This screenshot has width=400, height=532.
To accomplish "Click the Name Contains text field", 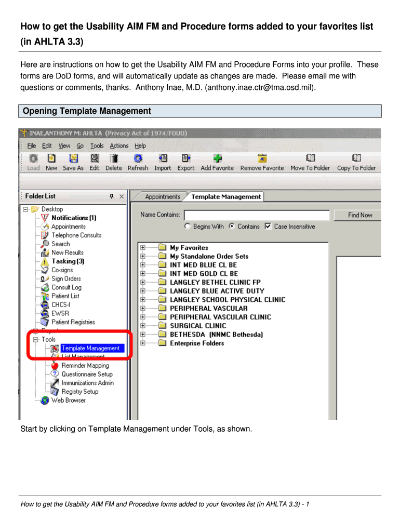I will coord(257,215).
